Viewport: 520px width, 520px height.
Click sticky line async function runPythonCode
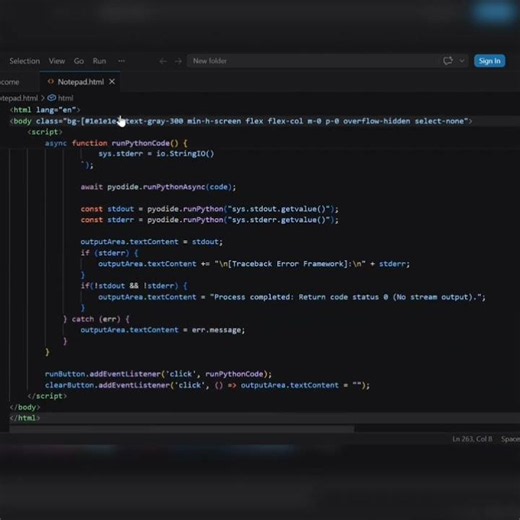(116, 143)
